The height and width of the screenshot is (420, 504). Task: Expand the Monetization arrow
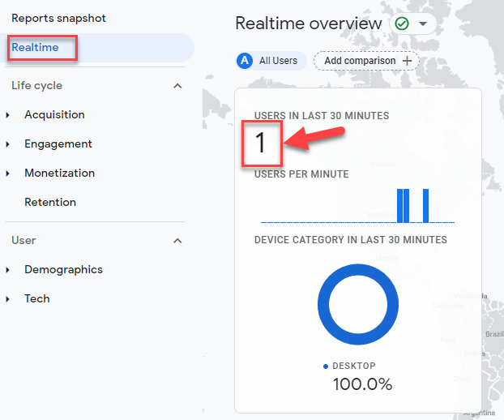tap(8, 174)
